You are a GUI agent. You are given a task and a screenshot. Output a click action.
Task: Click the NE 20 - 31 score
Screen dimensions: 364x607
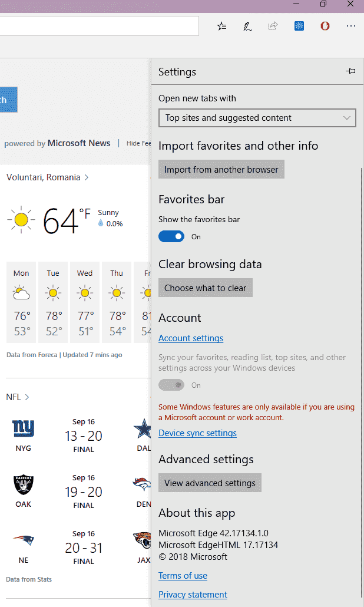[x=84, y=547]
